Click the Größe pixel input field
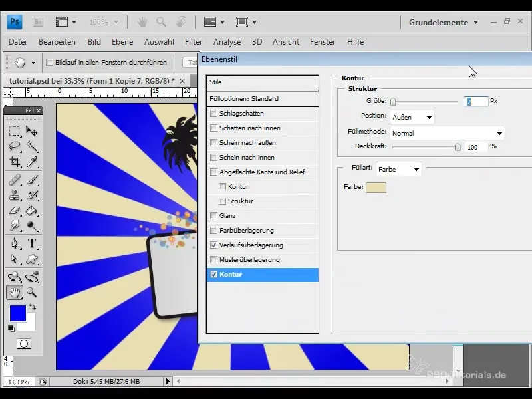This screenshot has height=399, width=532. [475, 102]
